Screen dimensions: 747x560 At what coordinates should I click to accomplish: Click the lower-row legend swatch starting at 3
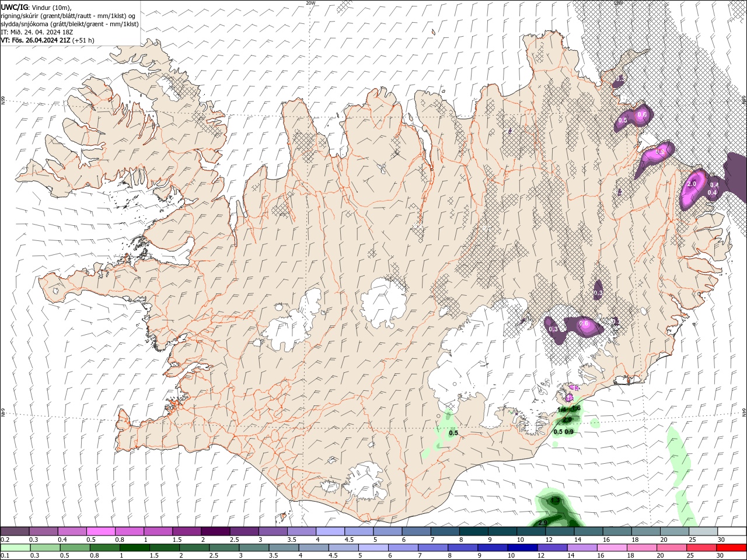click(253, 548)
